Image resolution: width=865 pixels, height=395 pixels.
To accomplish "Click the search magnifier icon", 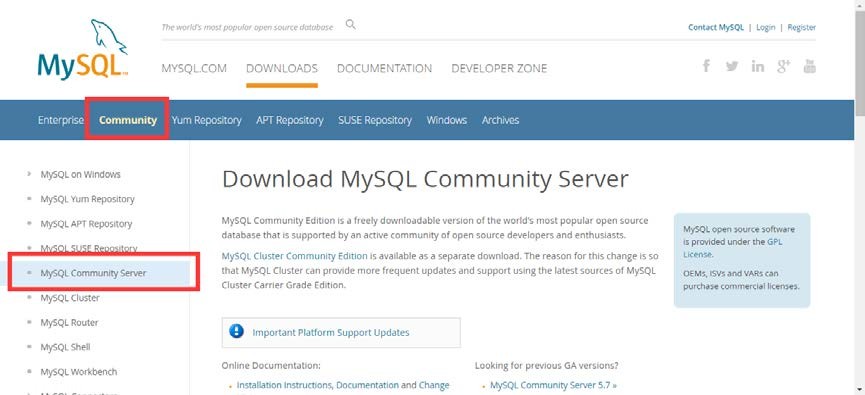I will click(x=350, y=24).
